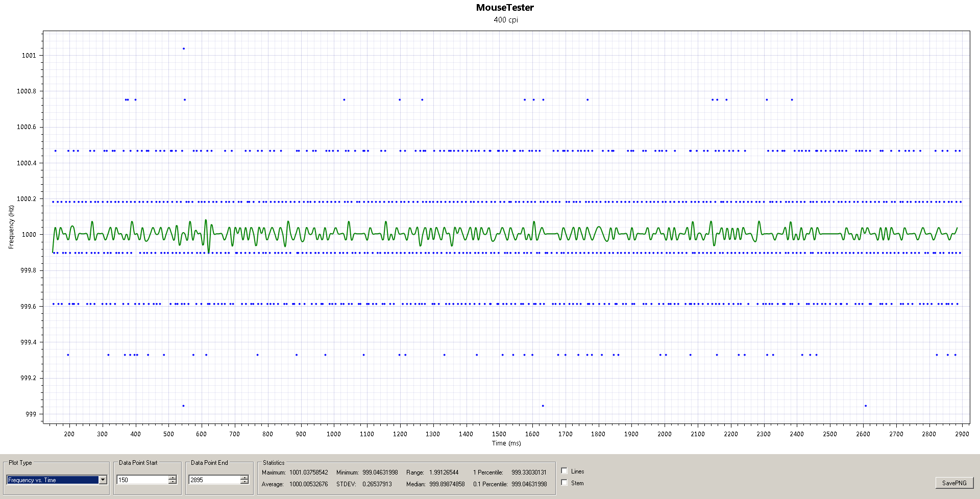Click the '400 cpi' plot subtitle
The width and height of the screenshot is (980, 499).
(505, 20)
